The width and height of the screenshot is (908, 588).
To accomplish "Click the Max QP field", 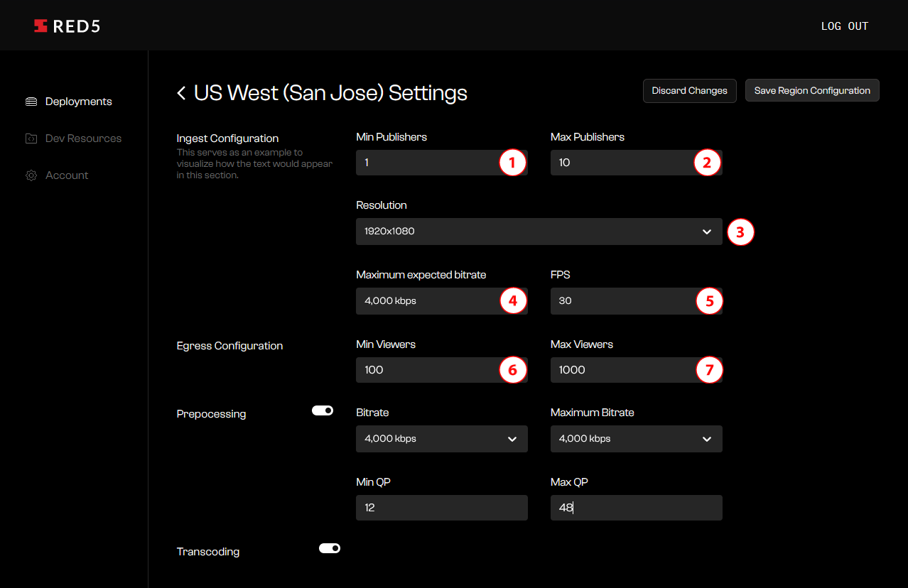I will point(637,508).
